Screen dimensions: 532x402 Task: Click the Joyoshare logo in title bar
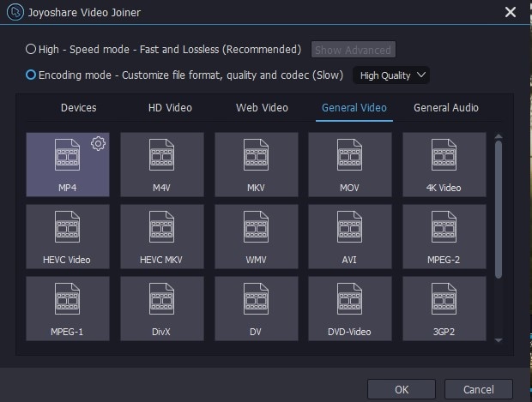tap(15, 12)
